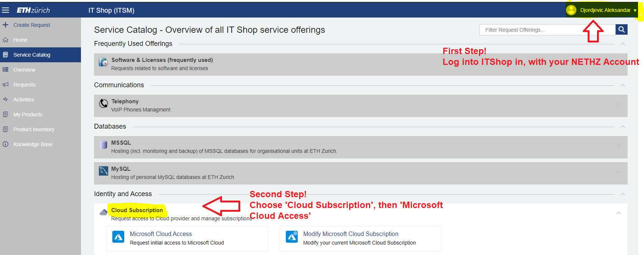644x255 pixels.
Task: Click the magnifier search button
Action: 621,29
